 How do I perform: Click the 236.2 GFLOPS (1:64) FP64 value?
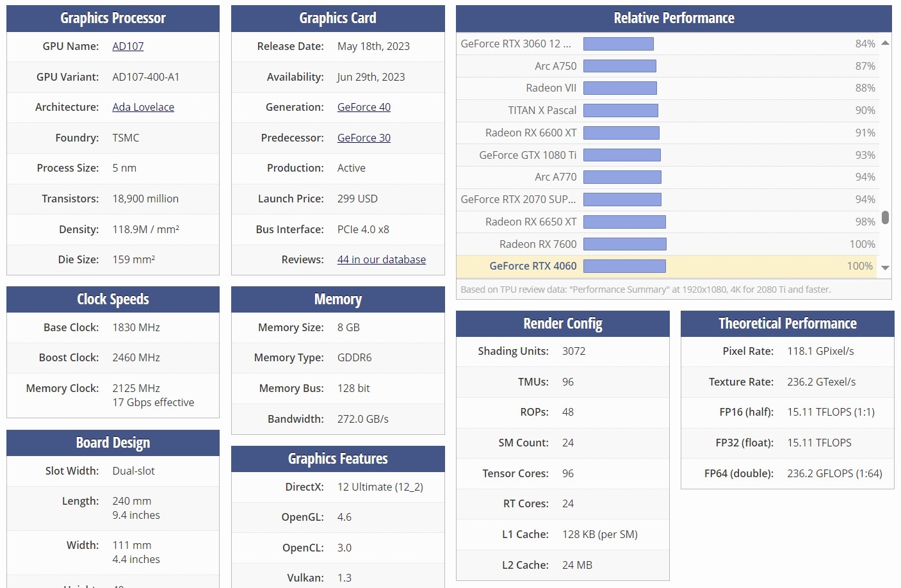pos(835,473)
